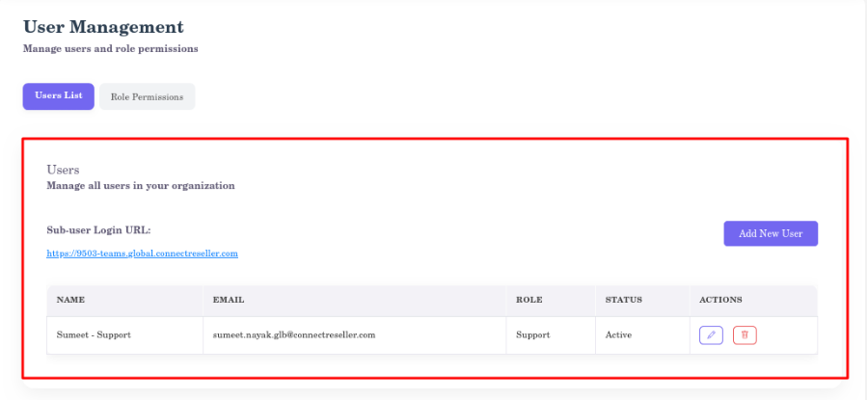The height and width of the screenshot is (400, 868).
Task: Click the 'Manage users and role permissions' subtitle
Action: (x=111, y=48)
